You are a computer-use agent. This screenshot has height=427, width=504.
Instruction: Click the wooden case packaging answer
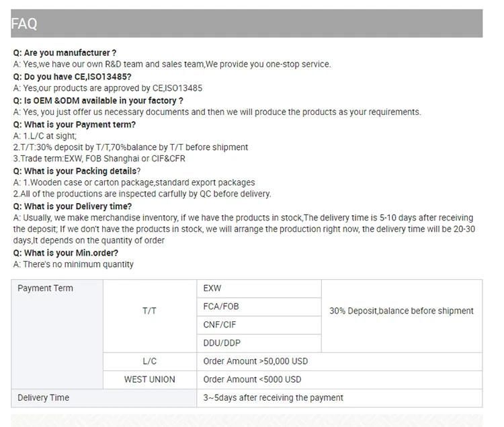(134, 183)
